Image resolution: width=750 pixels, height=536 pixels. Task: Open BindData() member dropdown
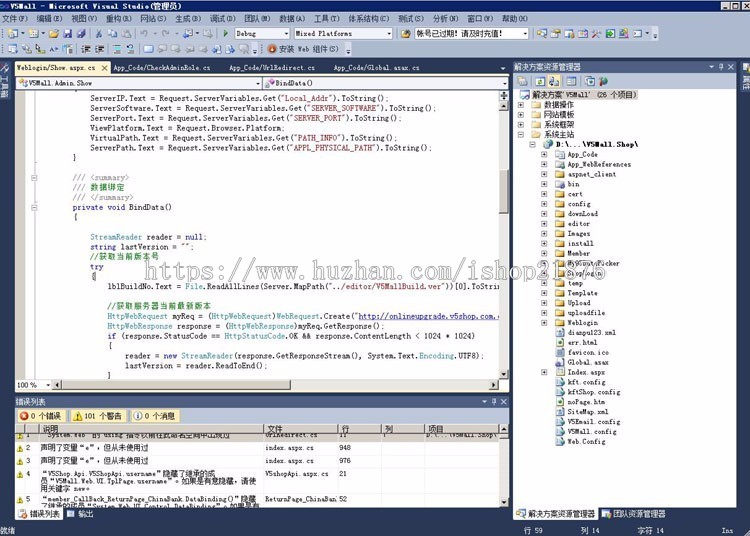tap(505, 83)
